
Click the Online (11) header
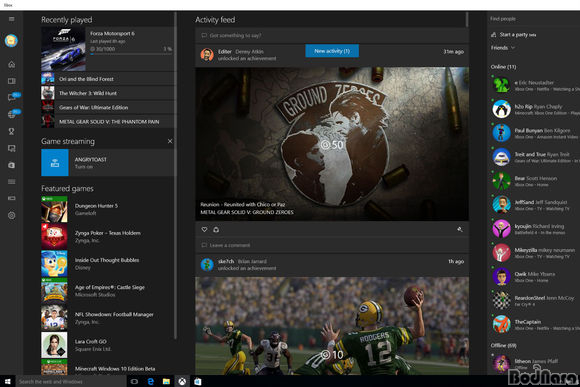pos(503,67)
